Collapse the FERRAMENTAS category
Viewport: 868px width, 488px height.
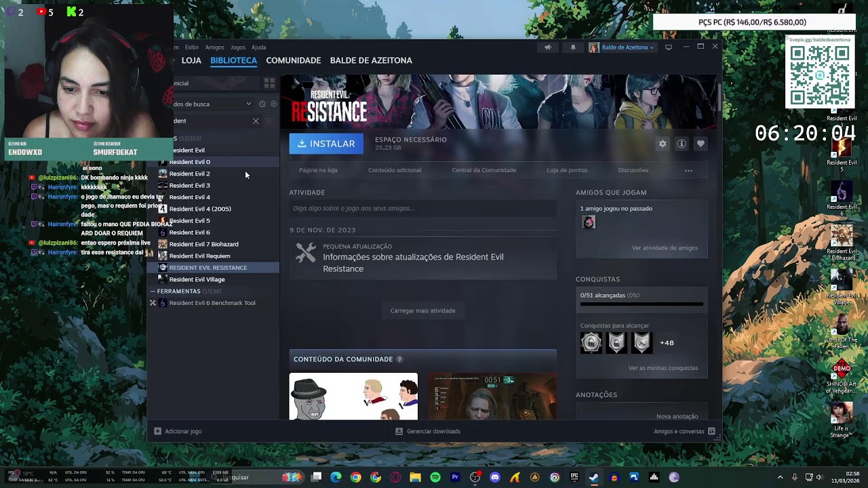(x=153, y=291)
